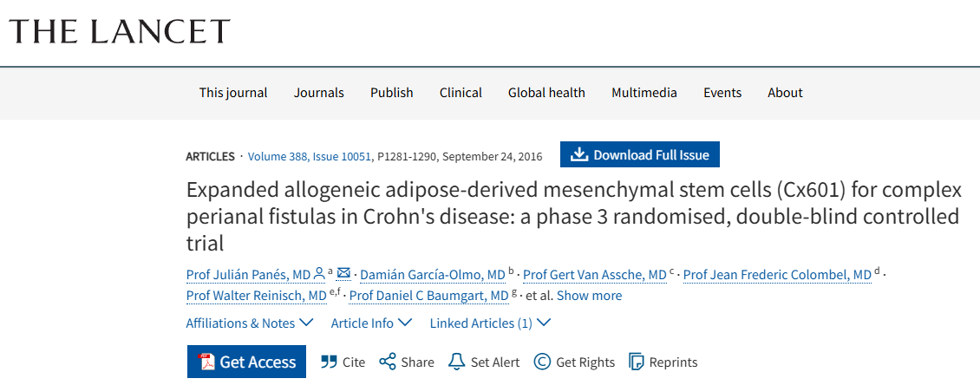The width and height of the screenshot is (980, 385).
Task: Click the Get Access button
Action: pyautogui.click(x=246, y=362)
